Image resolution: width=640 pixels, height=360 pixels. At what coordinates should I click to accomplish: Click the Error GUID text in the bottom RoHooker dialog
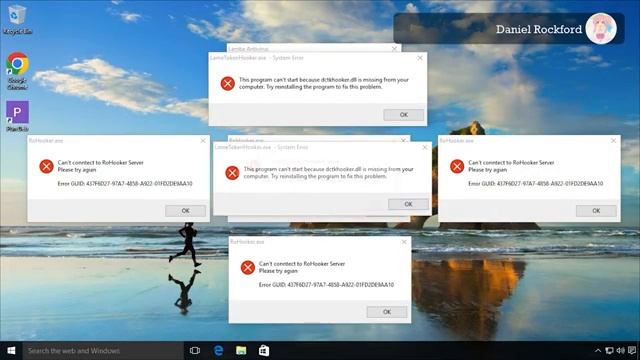click(326, 284)
